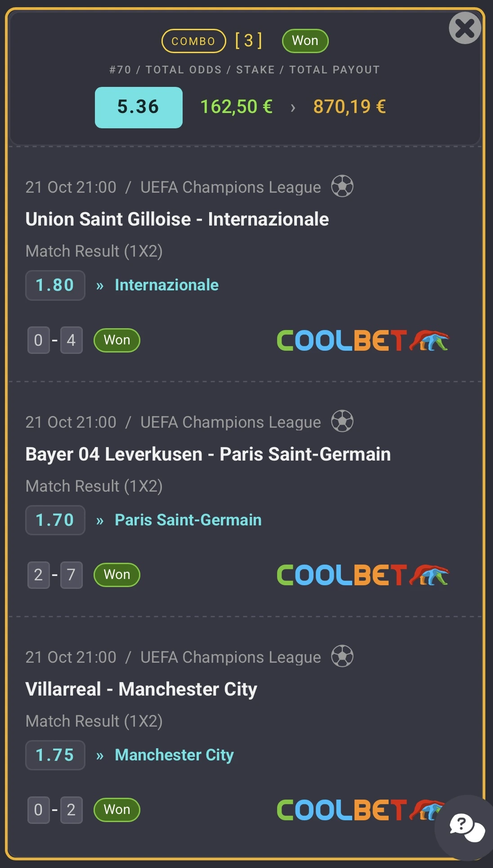Open Bayer 04 Leverkusen - Paris Saint-Germain match

[208, 454]
